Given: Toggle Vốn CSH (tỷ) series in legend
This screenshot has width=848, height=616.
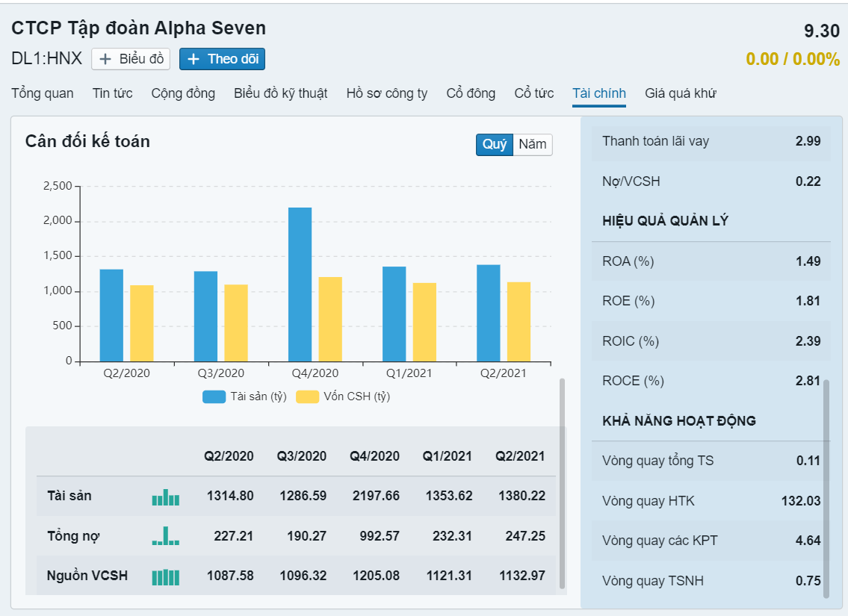Looking at the screenshot, I should (x=343, y=396).
